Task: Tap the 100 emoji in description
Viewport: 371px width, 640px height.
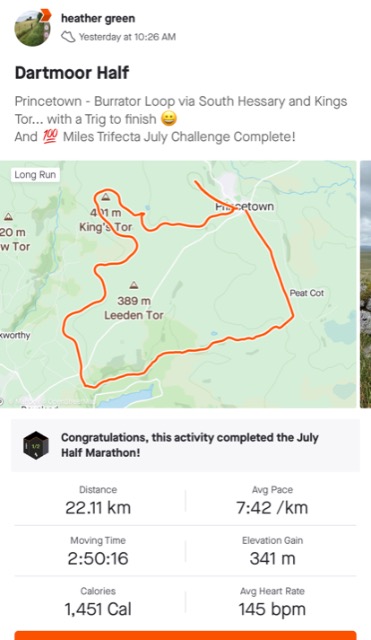Action: pyautogui.click(x=51, y=136)
